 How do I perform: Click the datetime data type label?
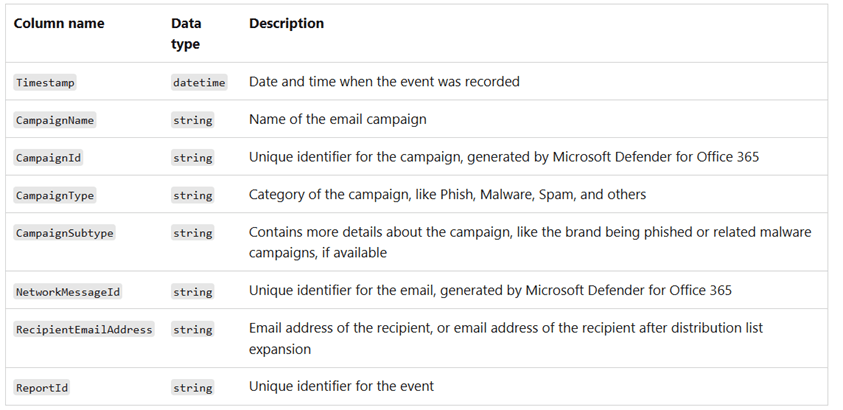click(x=199, y=83)
